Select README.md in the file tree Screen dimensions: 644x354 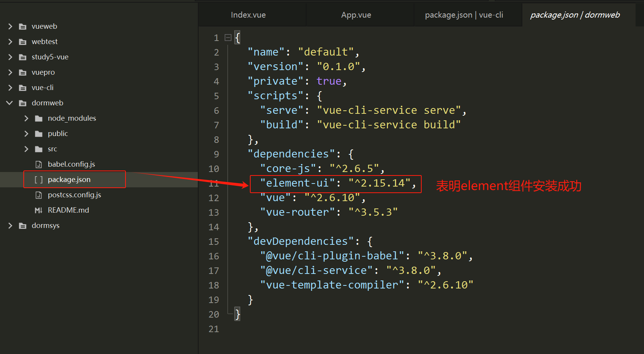[x=68, y=210]
